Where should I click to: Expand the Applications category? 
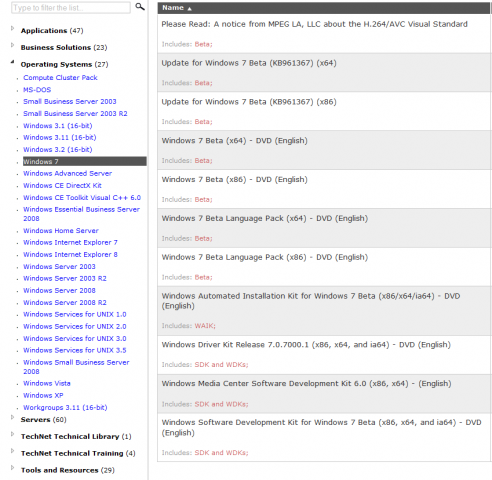pos(13,28)
